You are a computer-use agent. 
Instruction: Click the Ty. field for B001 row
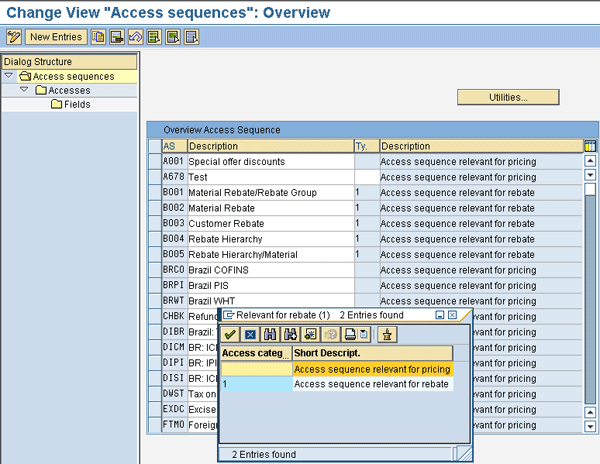(x=367, y=192)
